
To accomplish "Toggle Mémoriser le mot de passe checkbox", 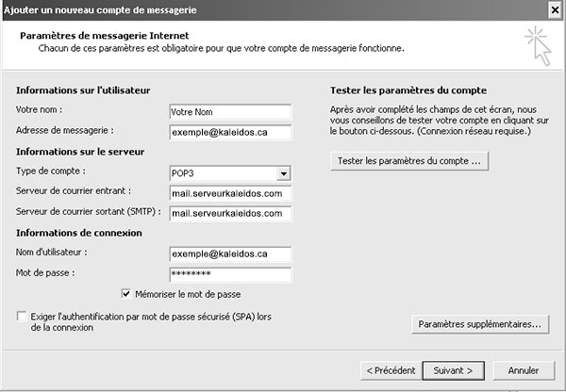I will 126,294.
